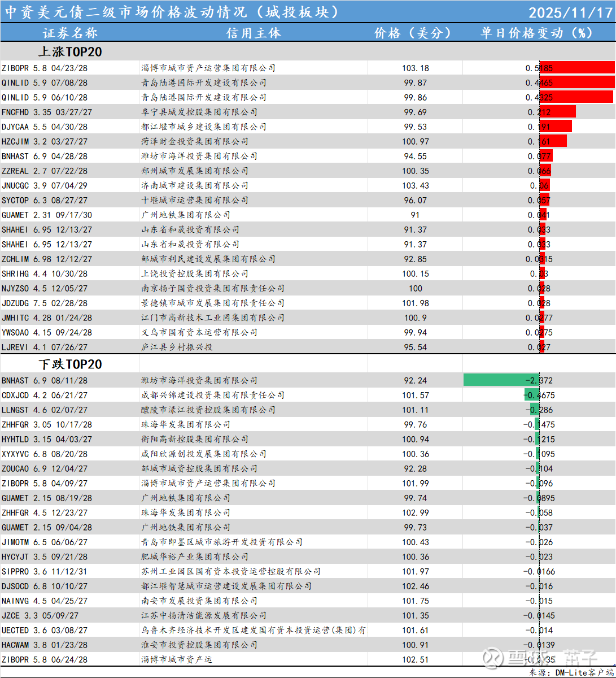
Task: Select issuer 义乌市国有资本运营有限公司
Action: click(199, 332)
